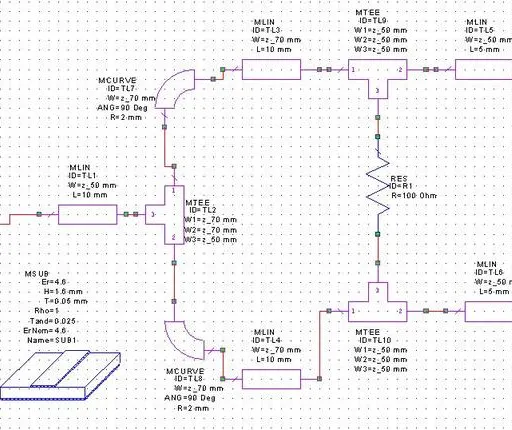Viewport: 512px width, 430px height.
Task: Select the MCURVE TL7 bend symbol
Action: pos(176,89)
